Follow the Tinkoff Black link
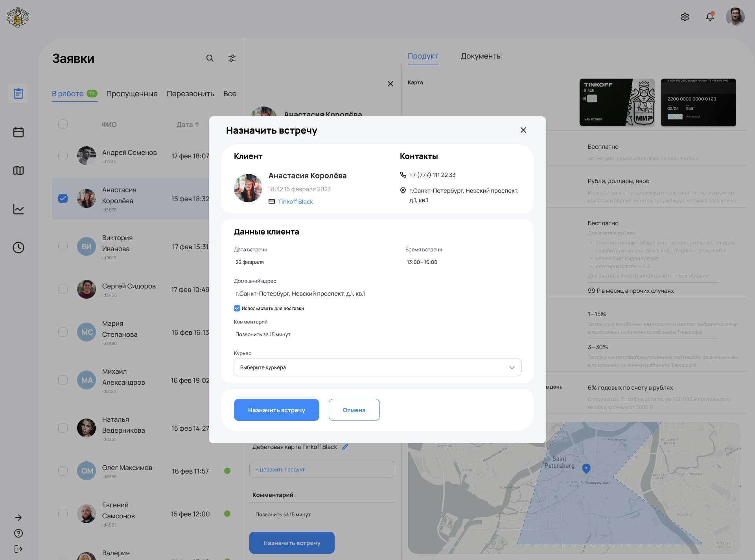 click(295, 202)
